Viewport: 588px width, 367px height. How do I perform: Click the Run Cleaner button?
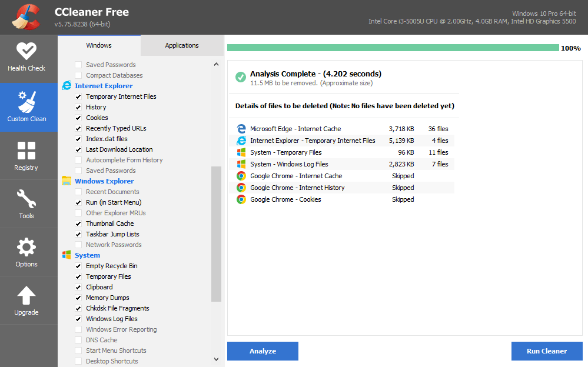(x=547, y=351)
